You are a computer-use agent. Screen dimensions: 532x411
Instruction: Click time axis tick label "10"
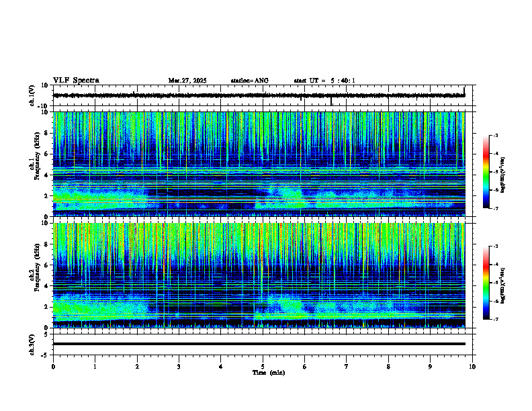coord(472,367)
